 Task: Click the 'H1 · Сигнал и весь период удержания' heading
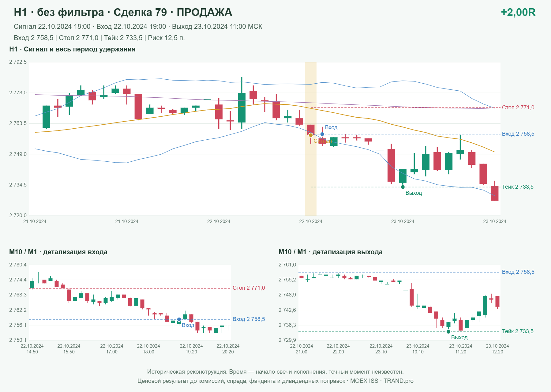pos(72,49)
